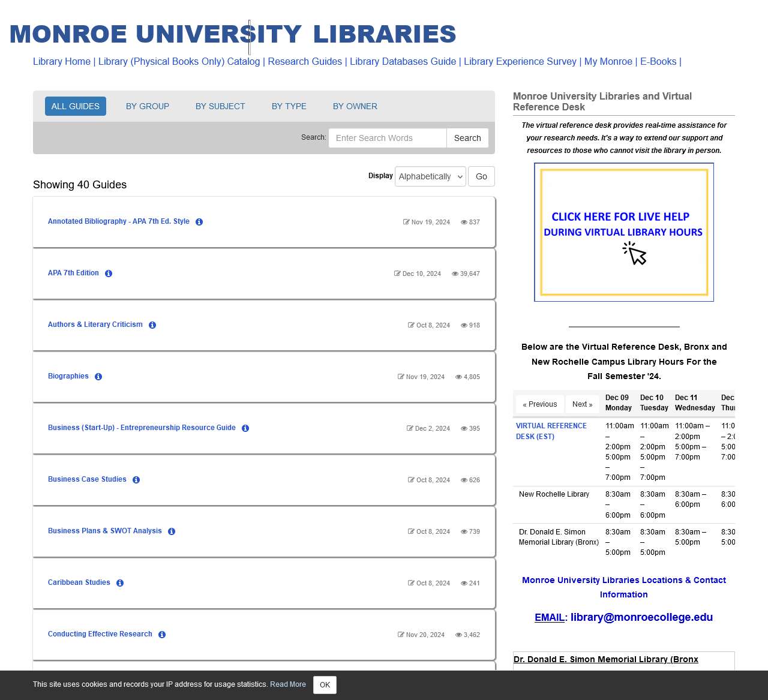Show info icon next to Caribbean Studies
This screenshot has height=700, width=768.
[120, 583]
